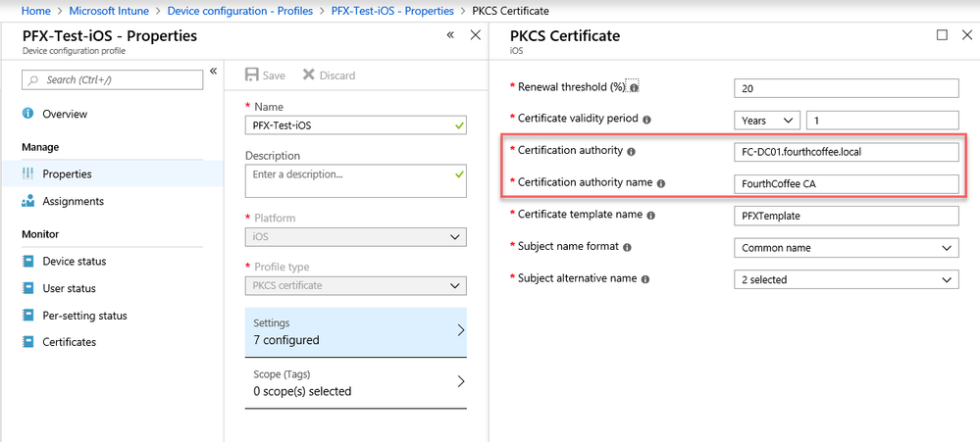Close the PKCS Certificate blade

tap(966, 35)
